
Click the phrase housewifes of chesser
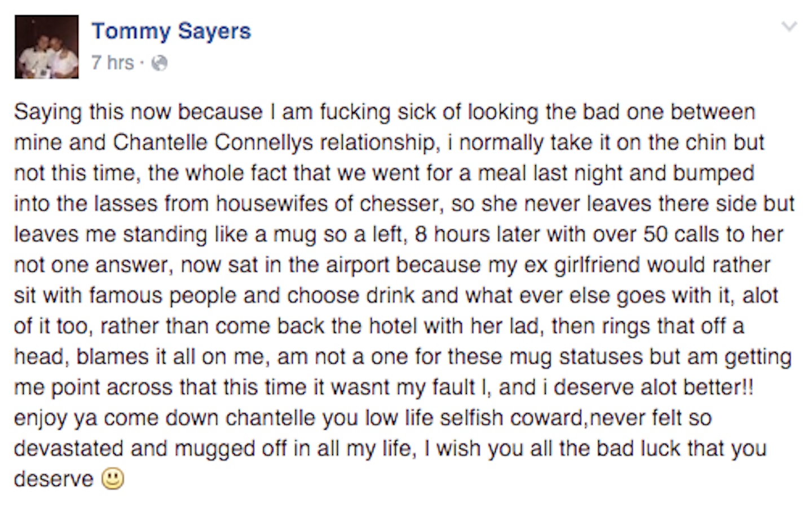point(327,204)
